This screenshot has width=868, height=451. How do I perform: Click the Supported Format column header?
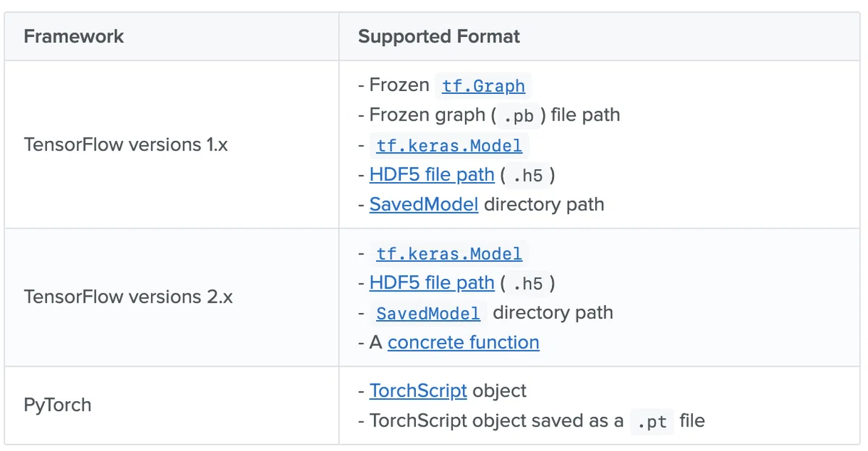tap(439, 36)
